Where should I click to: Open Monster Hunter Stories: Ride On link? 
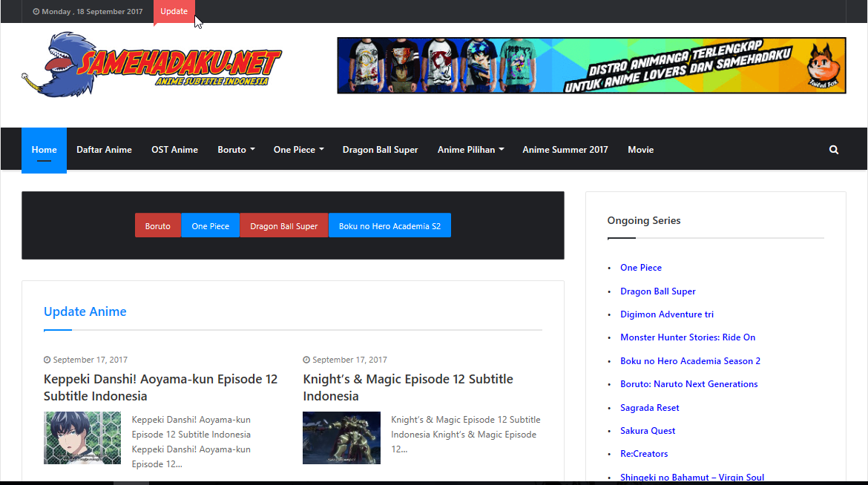coord(688,337)
